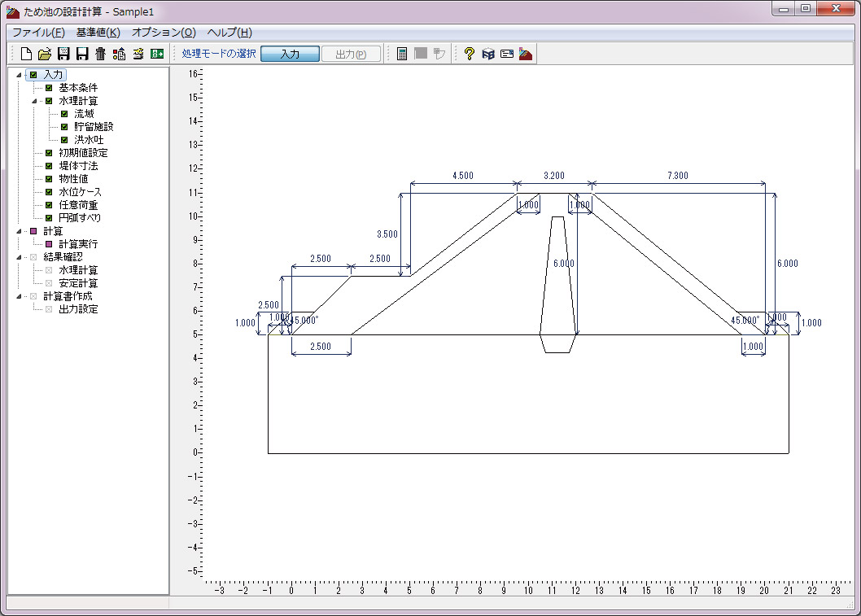Image resolution: width=861 pixels, height=616 pixels.
Task: Click the second floppy disk save-as icon
Action: pyautogui.click(x=82, y=54)
